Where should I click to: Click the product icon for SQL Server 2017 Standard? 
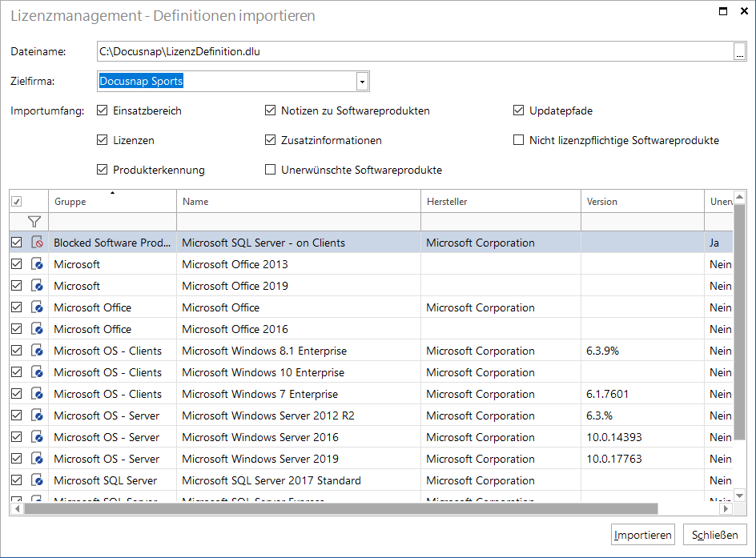tap(37, 480)
